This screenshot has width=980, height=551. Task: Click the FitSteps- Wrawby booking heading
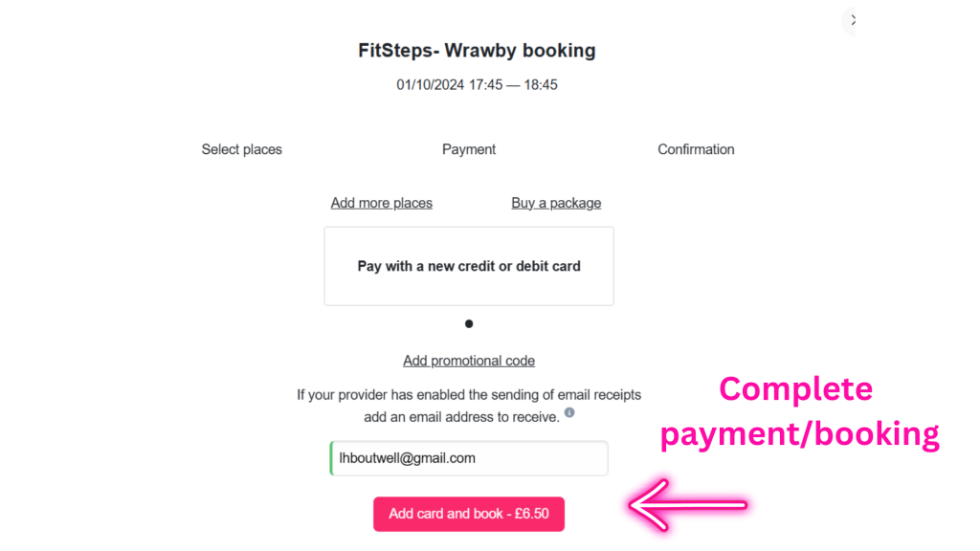[477, 51]
